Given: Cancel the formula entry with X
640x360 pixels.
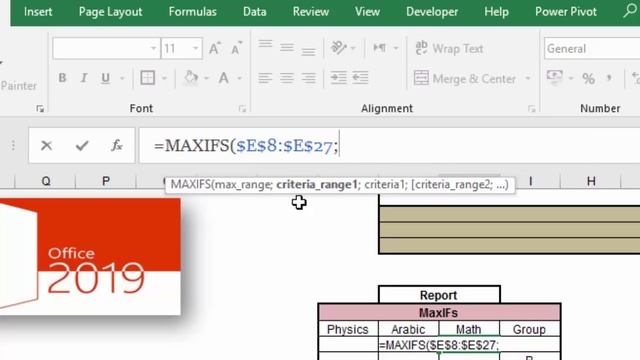Looking at the screenshot, I should 47,145.
